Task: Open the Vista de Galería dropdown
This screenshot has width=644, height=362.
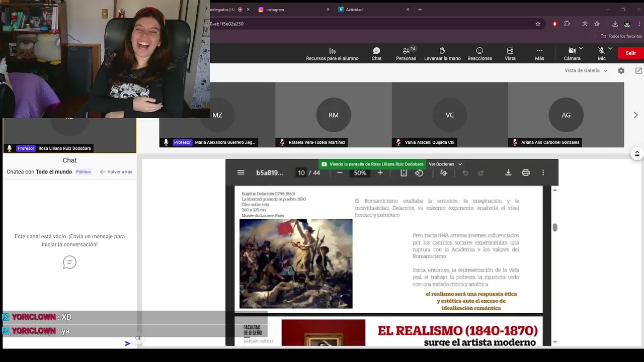Action: tap(586, 70)
